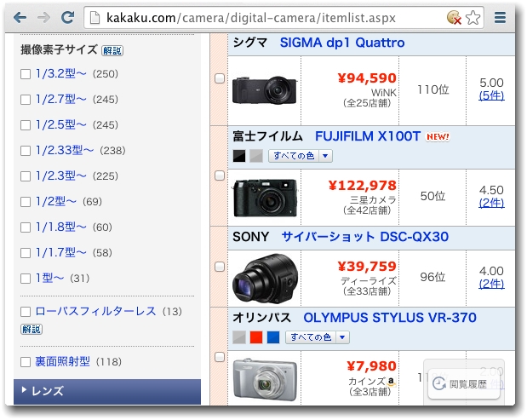Image resolution: width=527 pixels, height=420 pixels.
Task: Click the 裏面照射型 filter link text
Action: point(62,362)
